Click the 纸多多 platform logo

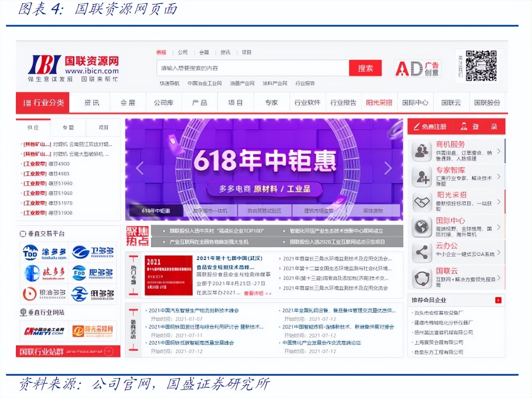pyautogui.click(x=93, y=293)
